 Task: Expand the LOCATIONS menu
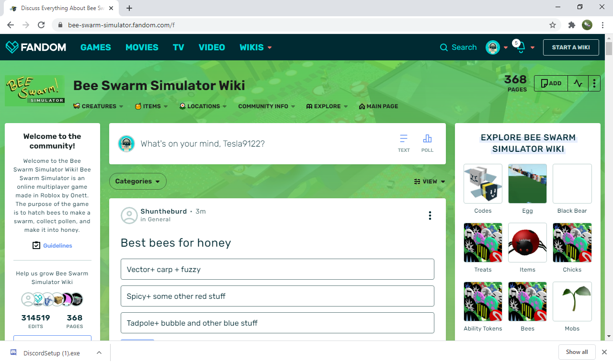coord(203,106)
